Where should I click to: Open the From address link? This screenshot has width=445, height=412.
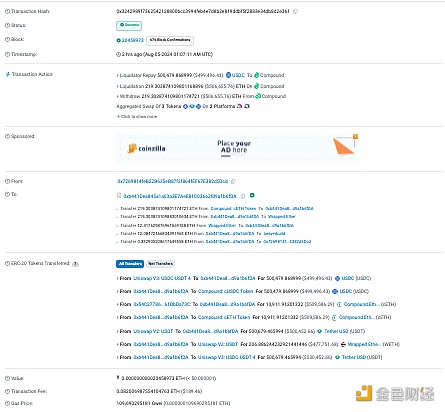point(172,181)
